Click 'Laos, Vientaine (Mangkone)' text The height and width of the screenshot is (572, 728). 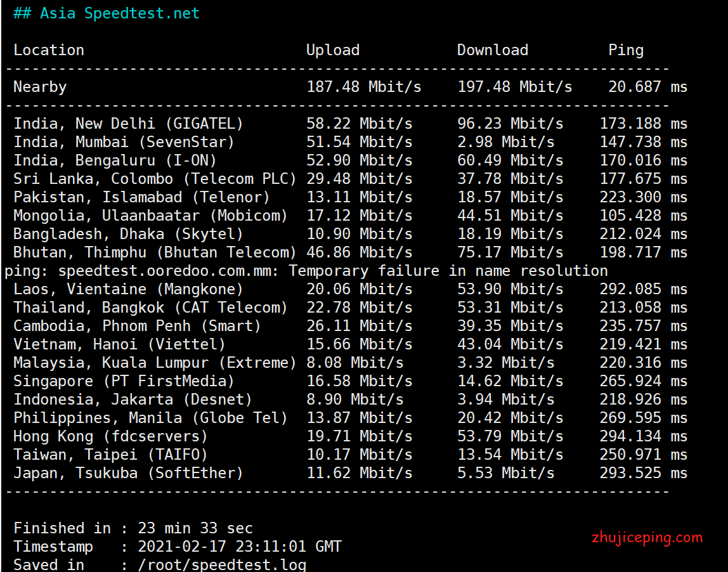[x=128, y=289]
